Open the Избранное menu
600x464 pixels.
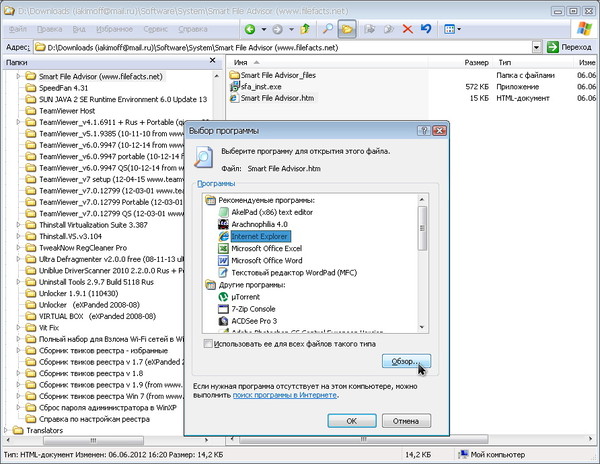tap(114, 29)
